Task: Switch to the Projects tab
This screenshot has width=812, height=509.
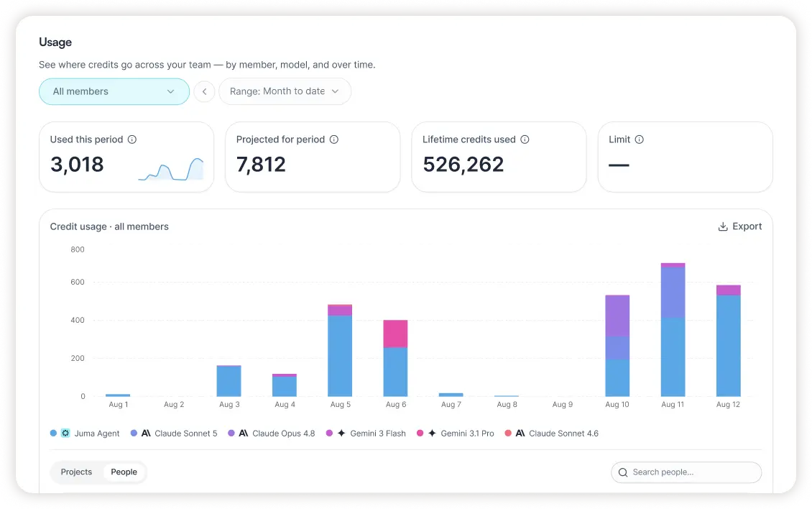Action: [x=76, y=472]
